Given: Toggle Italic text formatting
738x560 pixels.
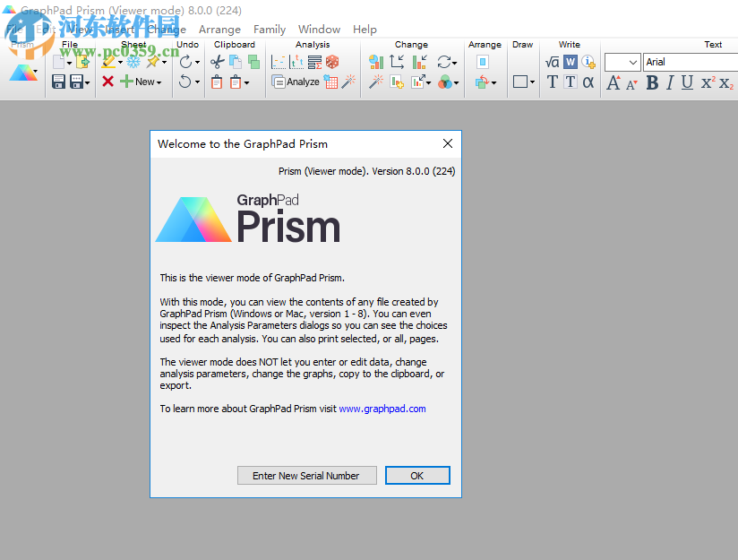Looking at the screenshot, I should tap(668, 82).
